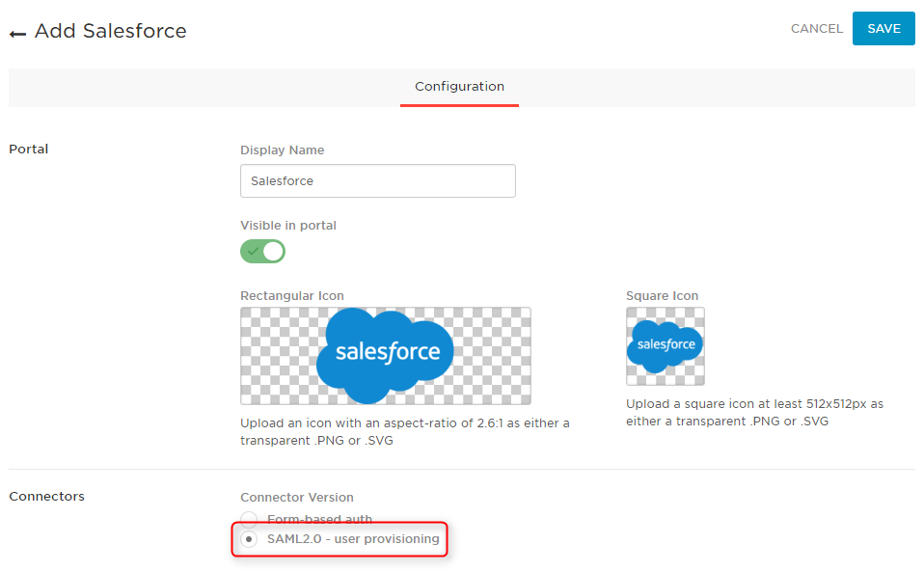
Task: Click the Visible in portal label
Action: (288, 226)
